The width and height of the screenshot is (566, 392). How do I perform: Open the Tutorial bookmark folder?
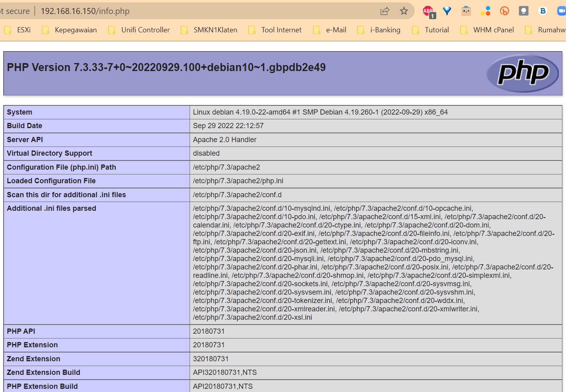[x=431, y=30]
